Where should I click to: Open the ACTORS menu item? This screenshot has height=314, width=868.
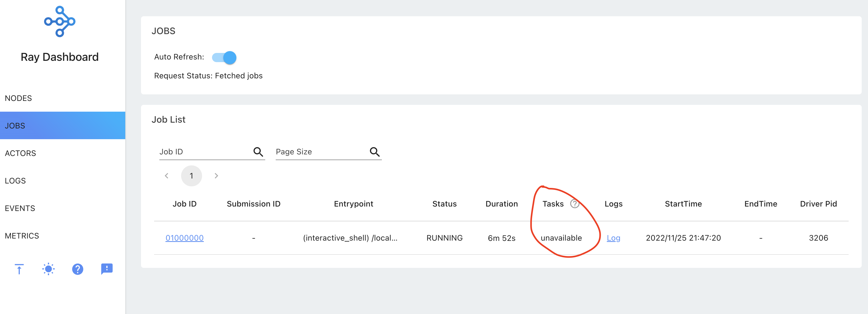(63, 153)
